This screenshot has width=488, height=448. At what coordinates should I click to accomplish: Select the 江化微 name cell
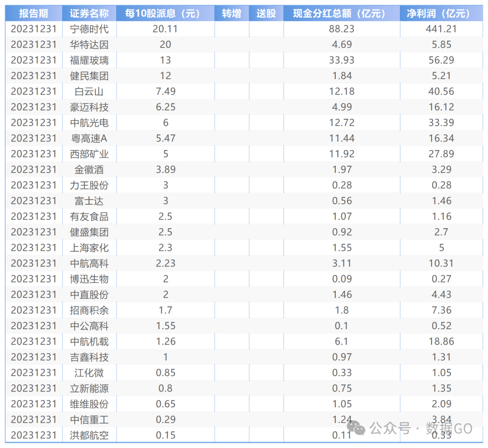(x=89, y=373)
